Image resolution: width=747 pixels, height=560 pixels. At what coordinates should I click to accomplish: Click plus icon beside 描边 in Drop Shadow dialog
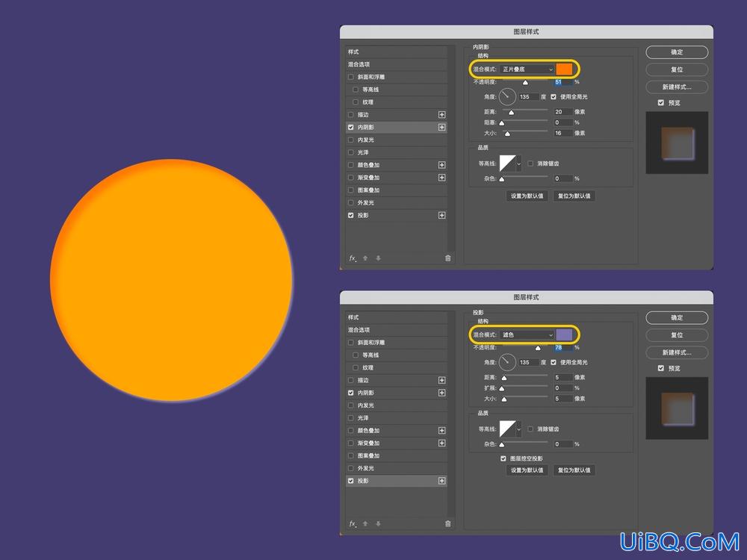click(441, 381)
